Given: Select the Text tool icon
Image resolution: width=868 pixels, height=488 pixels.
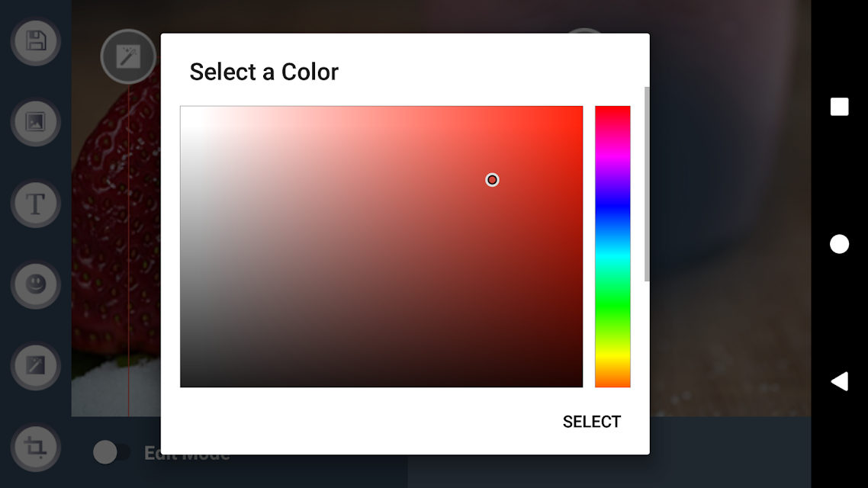Looking at the screenshot, I should 35,204.
